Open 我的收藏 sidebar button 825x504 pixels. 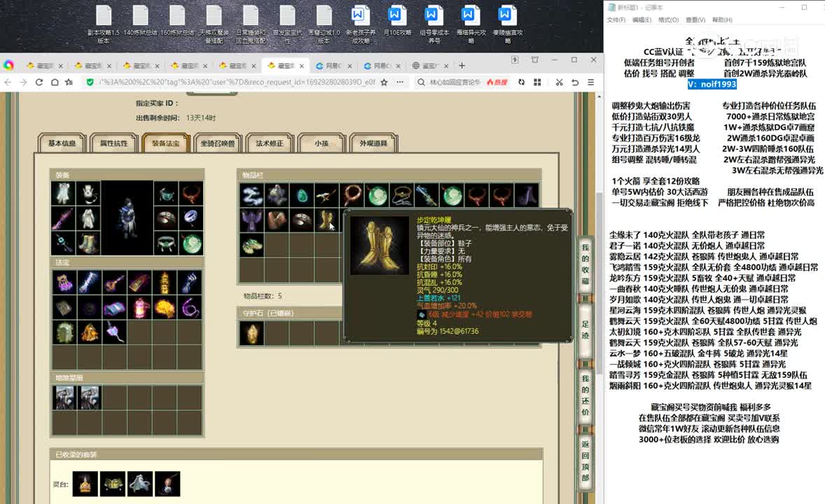(585, 264)
